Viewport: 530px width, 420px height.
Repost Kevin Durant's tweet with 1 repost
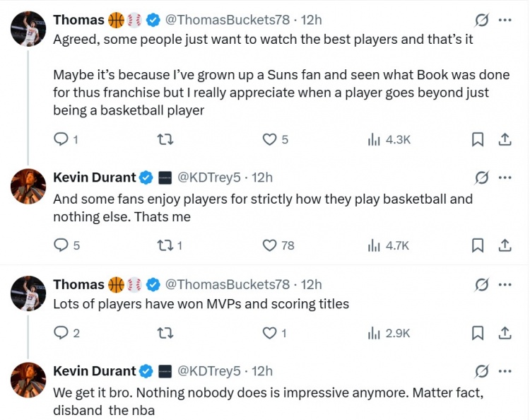pyautogui.click(x=166, y=245)
